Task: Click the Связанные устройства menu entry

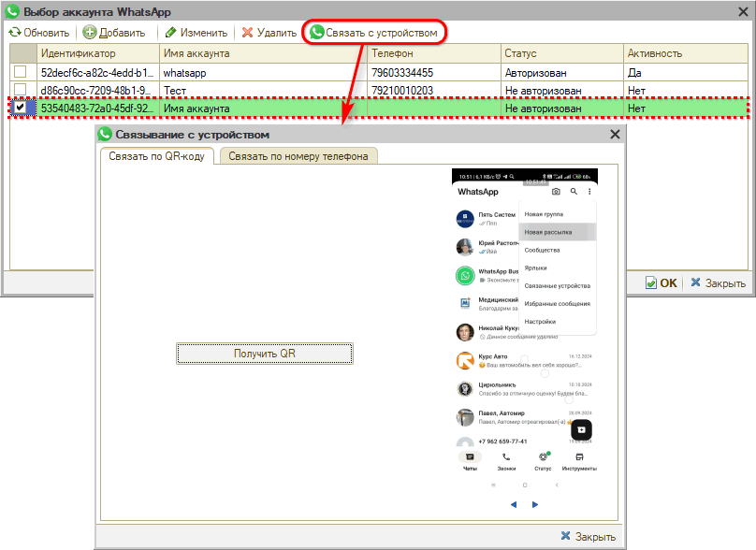Action: click(558, 285)
